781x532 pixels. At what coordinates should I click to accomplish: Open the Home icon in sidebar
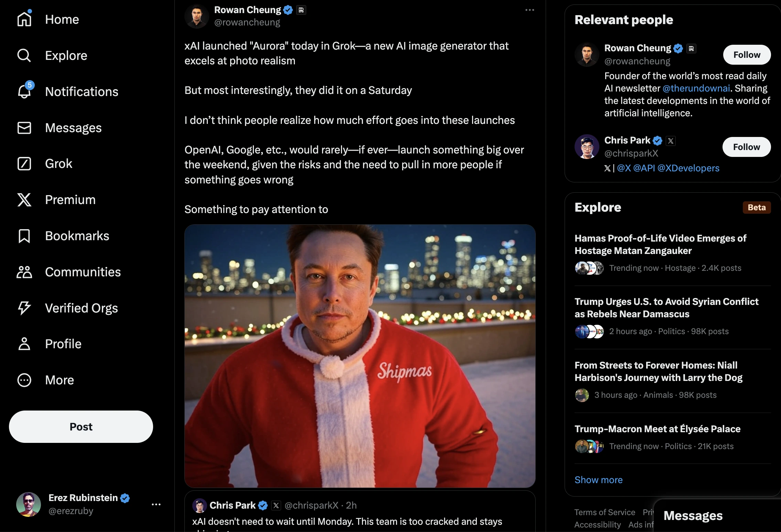pos(24,19)
